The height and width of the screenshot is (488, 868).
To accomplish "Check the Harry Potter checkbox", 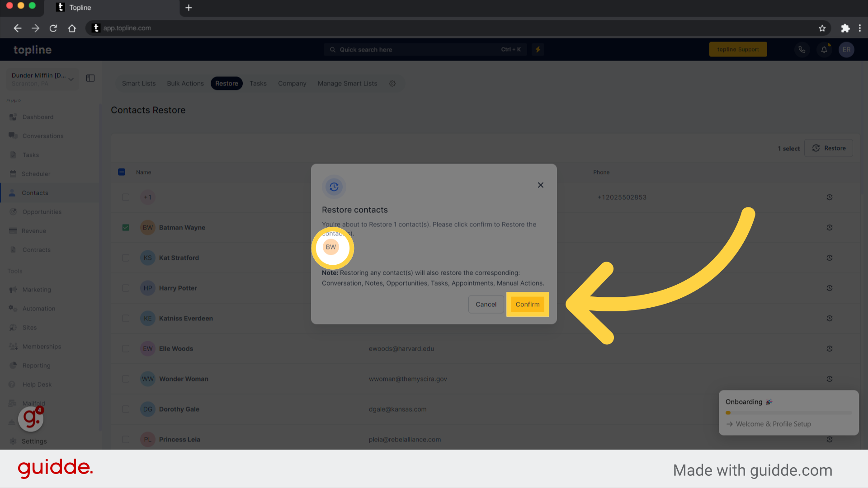I will (x=126, y=288).
